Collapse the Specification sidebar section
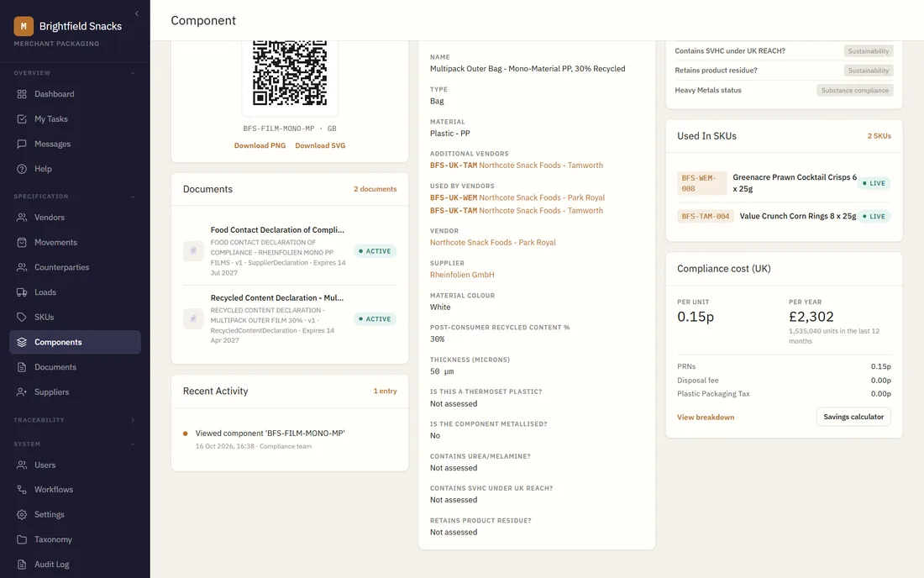Screen dimensions: 924x578 (x=133, y=197)
